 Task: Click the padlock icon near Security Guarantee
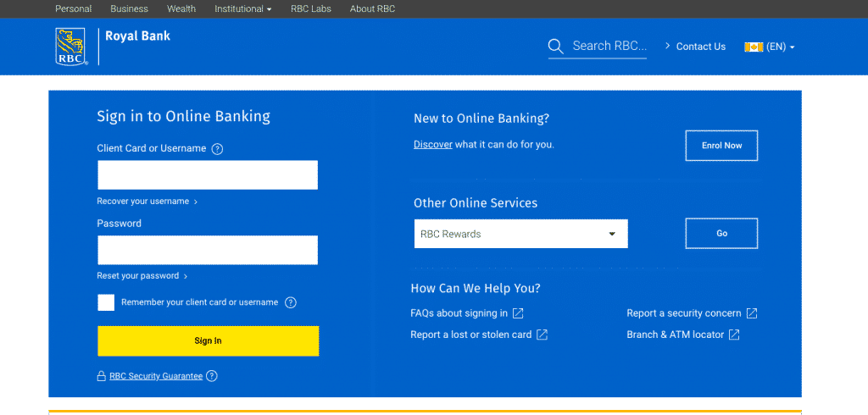click(102, 376)
